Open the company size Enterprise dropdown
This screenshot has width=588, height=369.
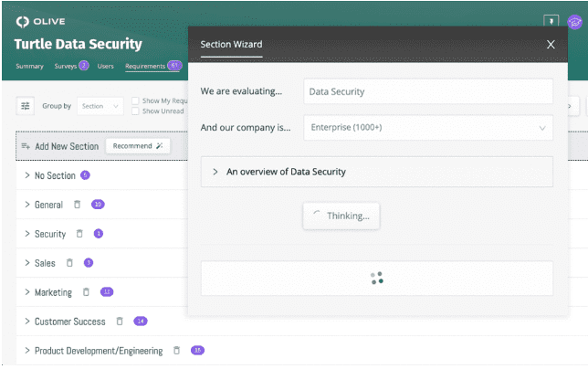tap(428, 128)
